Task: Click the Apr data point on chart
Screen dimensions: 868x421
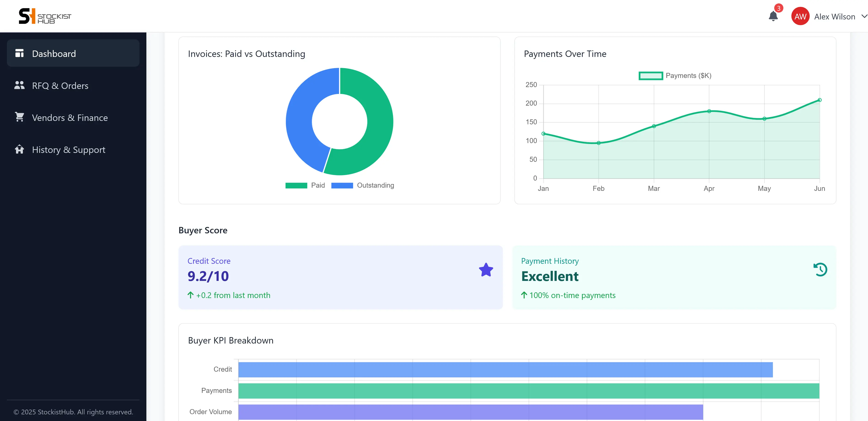Action: tap(709, 111)
